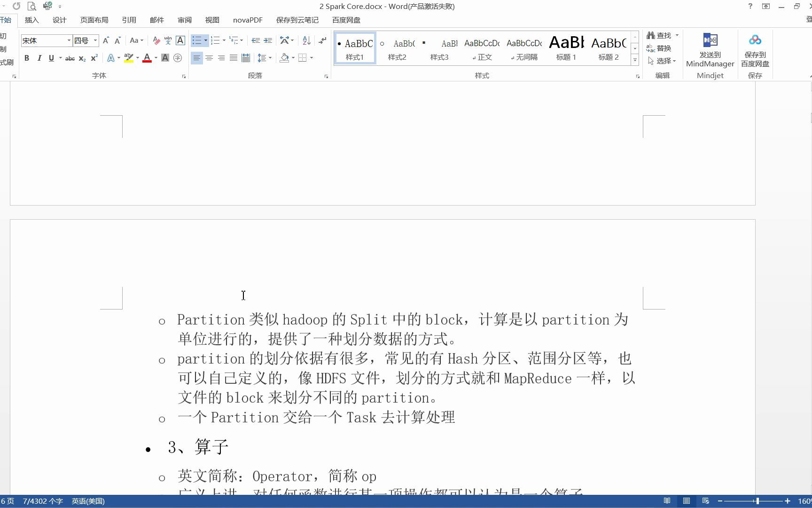Viewport: 812px width, 508px height.
Task: Open underline style dropdown arrow
Action: click(61, 58)
